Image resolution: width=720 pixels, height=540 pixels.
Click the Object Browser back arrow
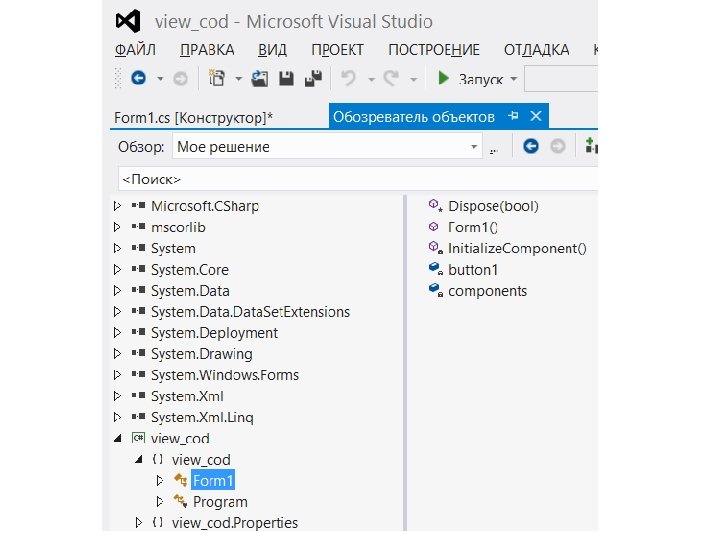coord(531,146)
